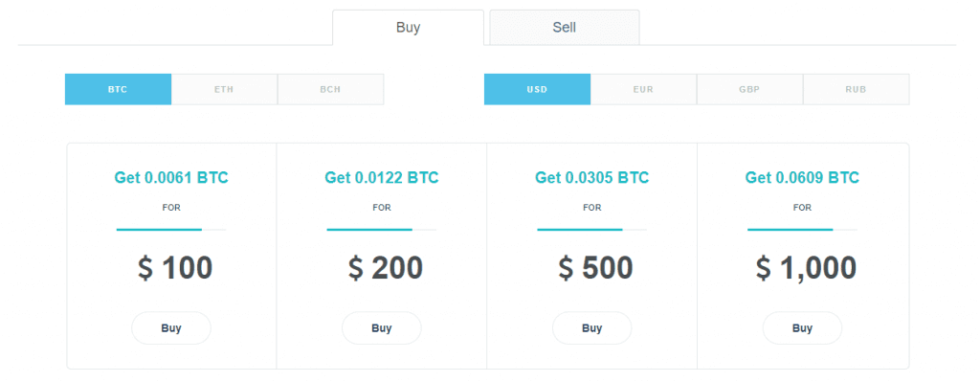Click the Get 0.0061 BTC heading
980x382 pixels.
click(x=171, y=177)
